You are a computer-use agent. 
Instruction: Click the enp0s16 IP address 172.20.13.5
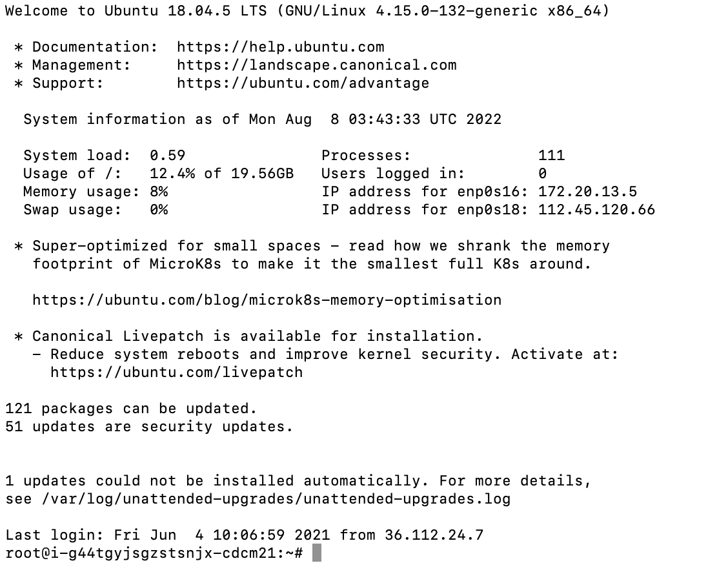[x=587, y=192]
